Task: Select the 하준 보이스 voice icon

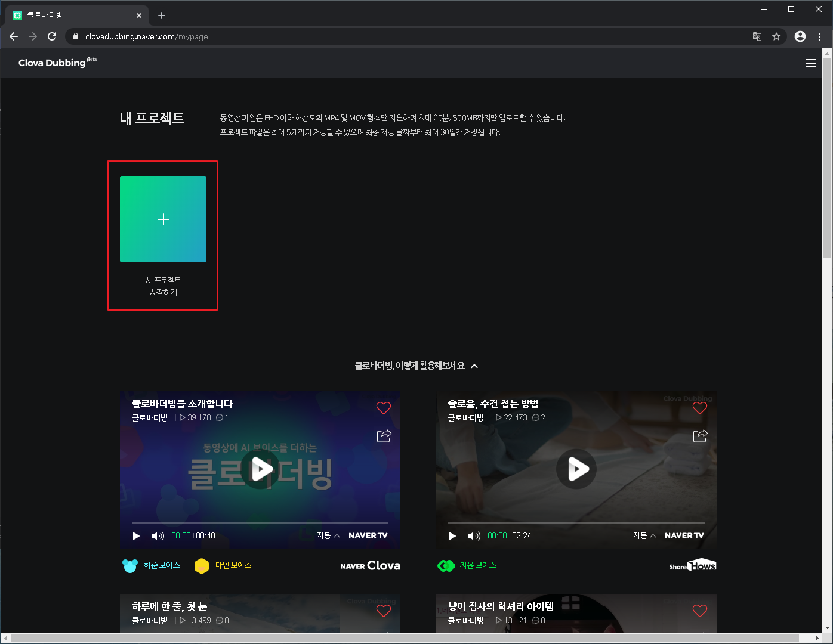Action: [130, 566]
